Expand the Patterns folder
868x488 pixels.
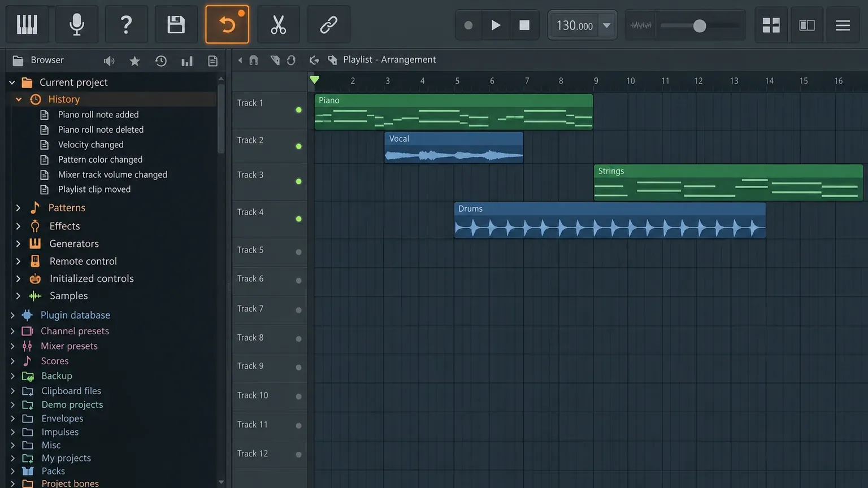(18, 208)
